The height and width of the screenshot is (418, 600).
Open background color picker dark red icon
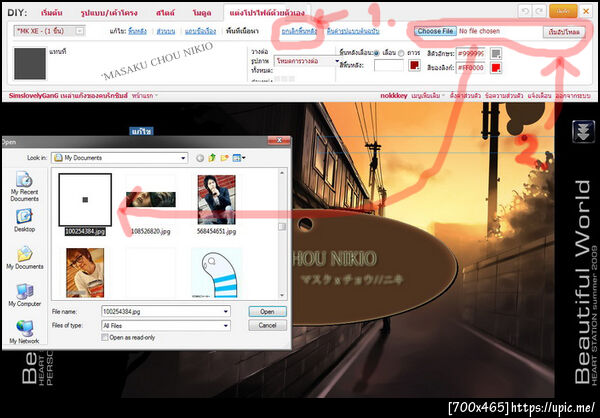point(414,65)
